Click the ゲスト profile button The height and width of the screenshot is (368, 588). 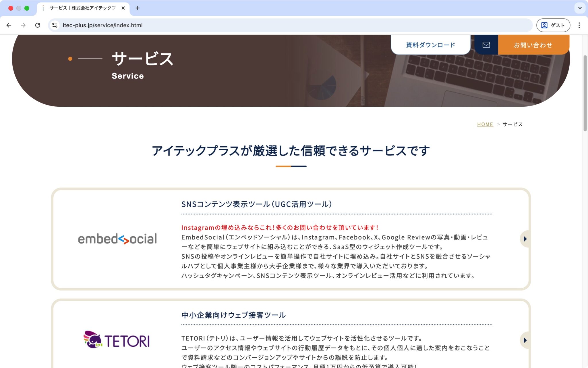[553, 25]
